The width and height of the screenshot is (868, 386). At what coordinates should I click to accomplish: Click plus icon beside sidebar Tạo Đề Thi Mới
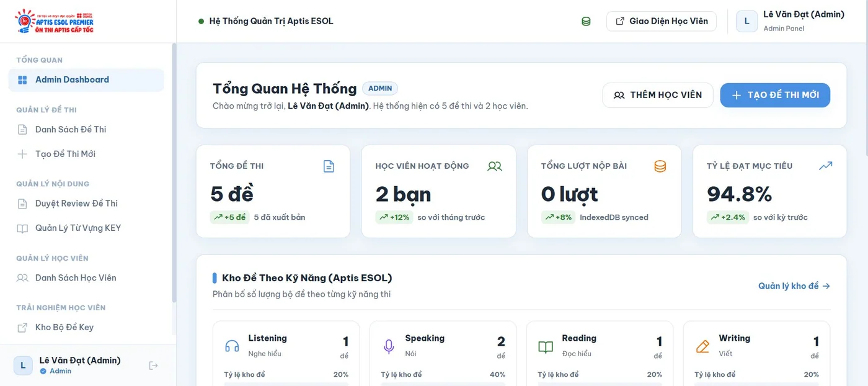point(22,154)
